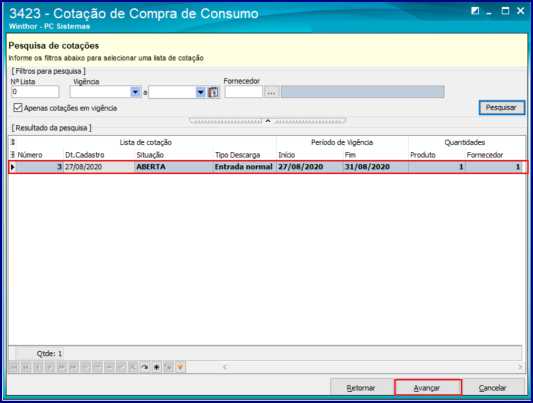Click the goto bookmark icon
The image size is (533, 403).
[x=168, y=367]
